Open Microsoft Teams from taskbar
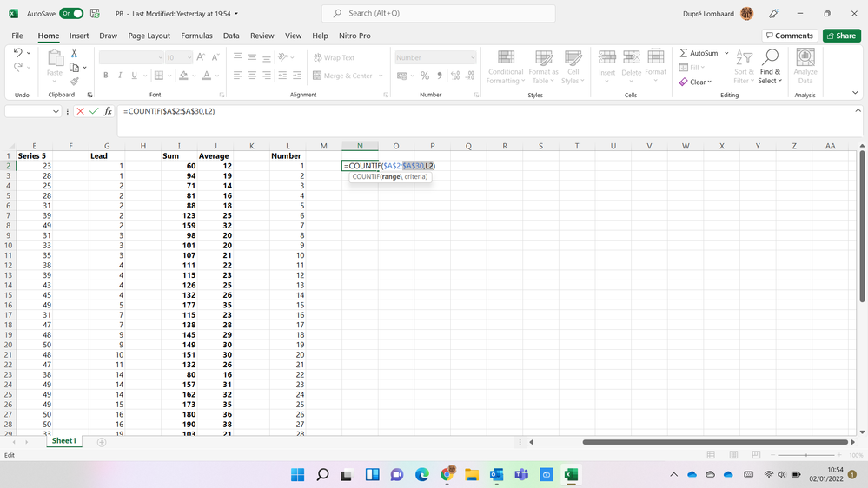The width and height of the screenshot is (868, 488). point(521,474)
